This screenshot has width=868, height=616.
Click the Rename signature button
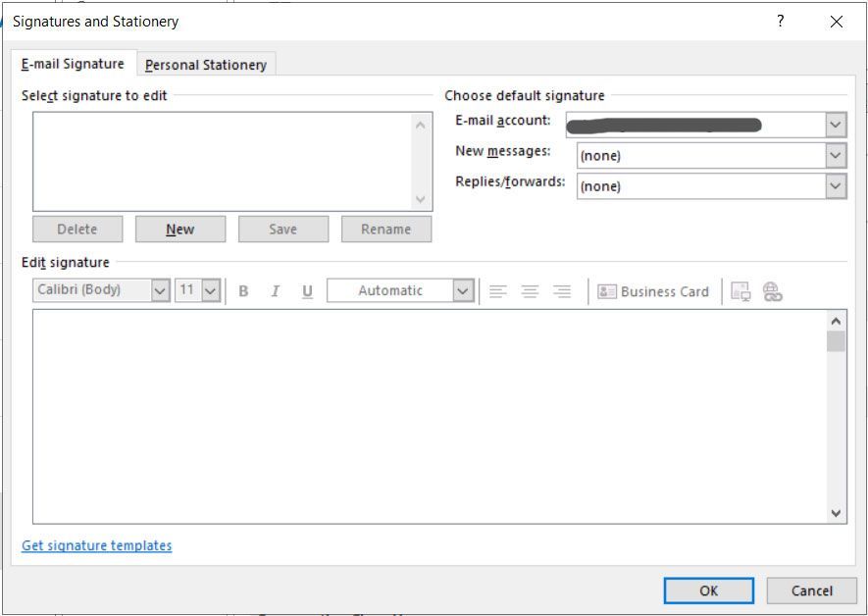pyautogui.click(x=386, y=230)
